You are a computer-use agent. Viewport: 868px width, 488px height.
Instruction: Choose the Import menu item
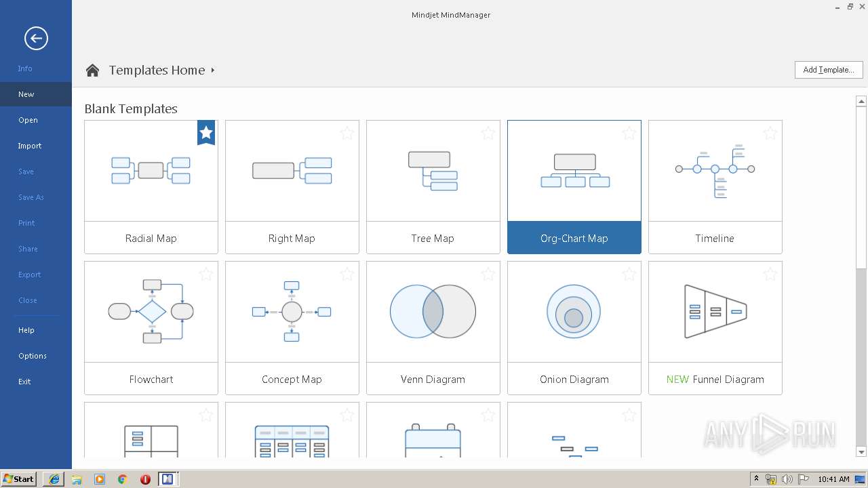pos(30,146)
